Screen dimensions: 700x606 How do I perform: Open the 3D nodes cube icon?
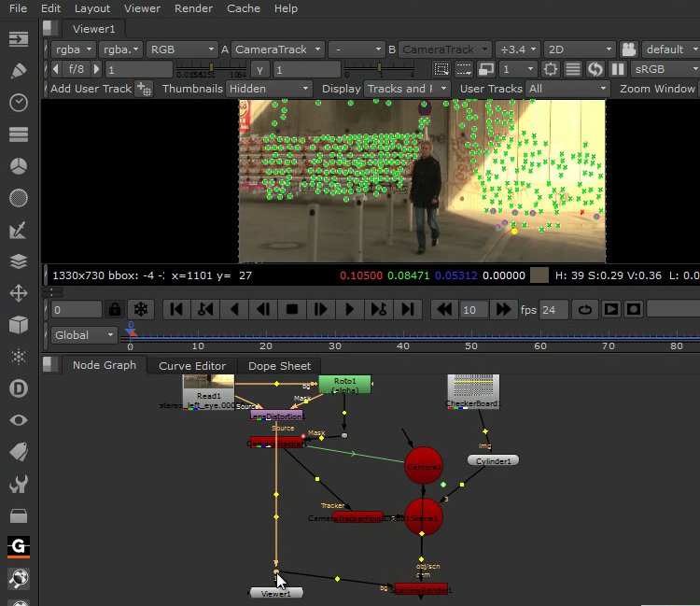[x=19, y=325]
